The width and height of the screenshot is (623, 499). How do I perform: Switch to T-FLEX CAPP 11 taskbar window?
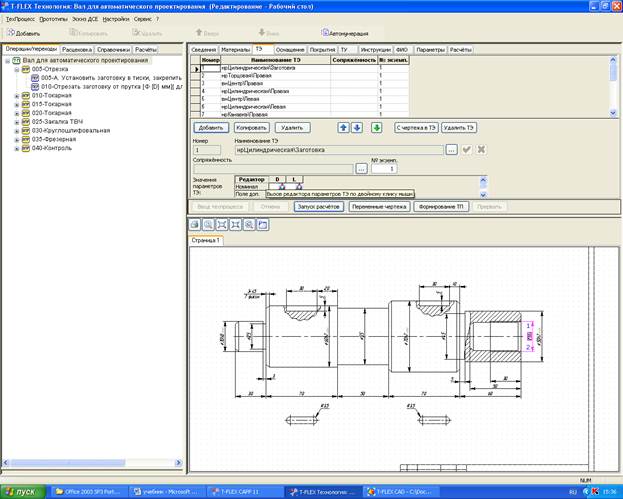point(246,492)
